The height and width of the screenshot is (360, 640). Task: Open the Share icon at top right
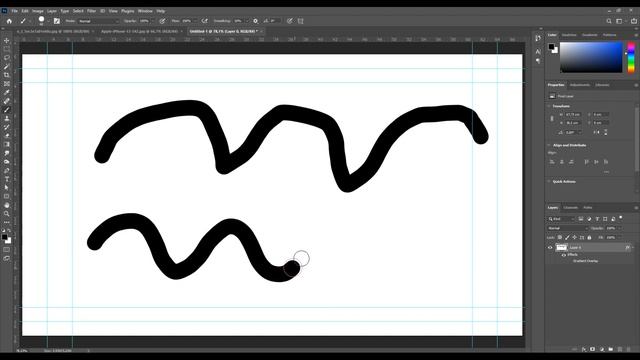click(634, 21)
